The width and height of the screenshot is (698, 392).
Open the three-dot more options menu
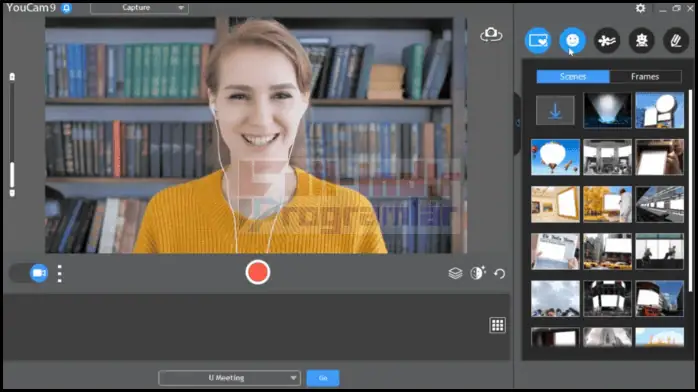click(x=60, y=274)
